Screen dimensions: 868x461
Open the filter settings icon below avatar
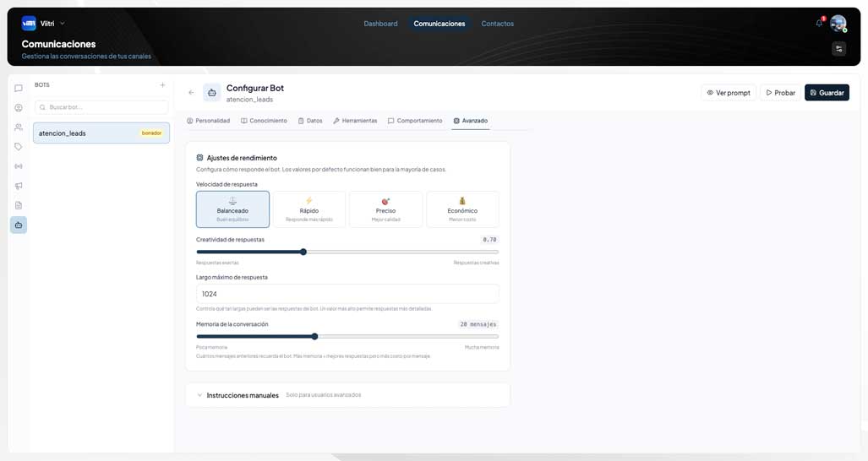coord(838,49)
